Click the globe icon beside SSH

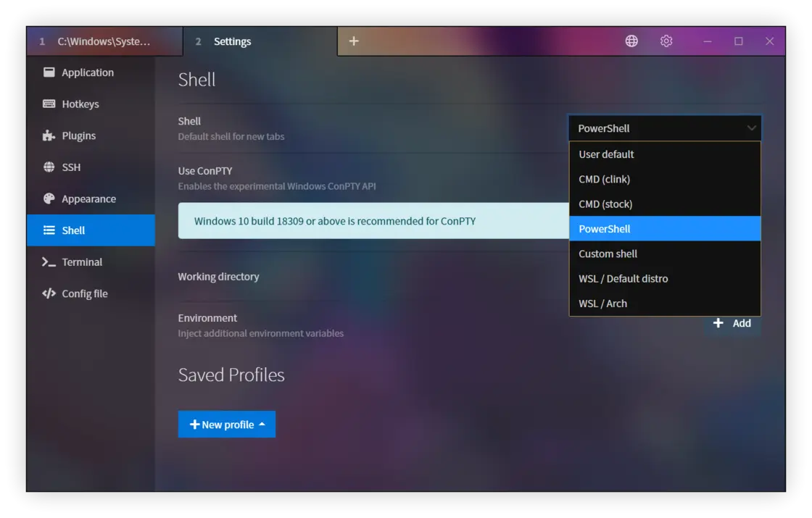(49, 167)
